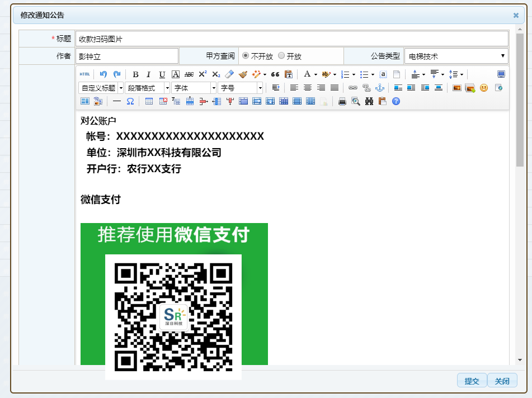Viewport: 532px width, 398px height.
Task: Click the 关闭 close button
Action: coord(502,381)
